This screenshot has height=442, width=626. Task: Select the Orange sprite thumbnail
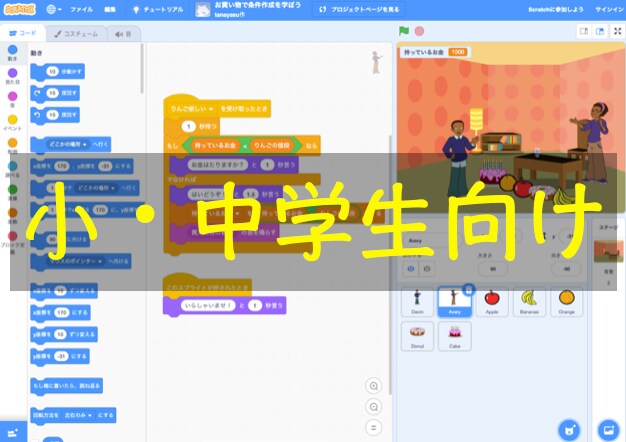click(x=567, y=302)
